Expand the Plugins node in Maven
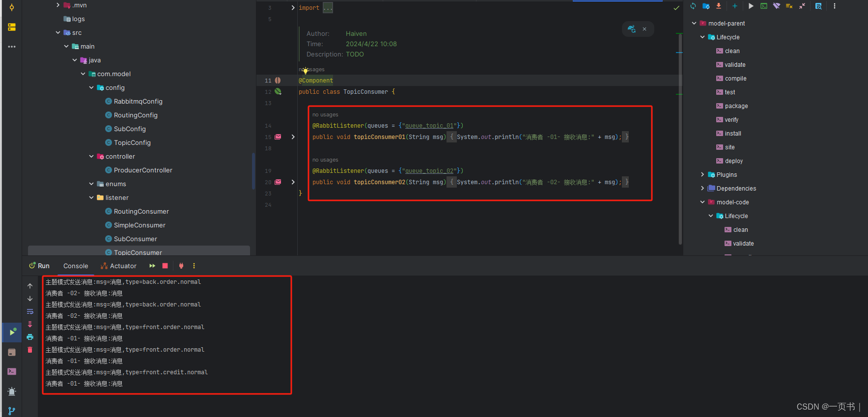The image size is (868, 417). click(x=702, y=174)
